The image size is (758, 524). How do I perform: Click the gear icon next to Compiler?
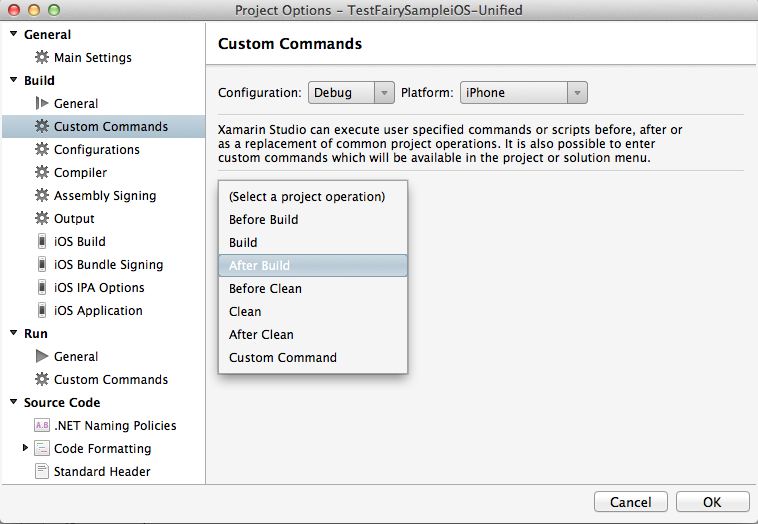42,173
